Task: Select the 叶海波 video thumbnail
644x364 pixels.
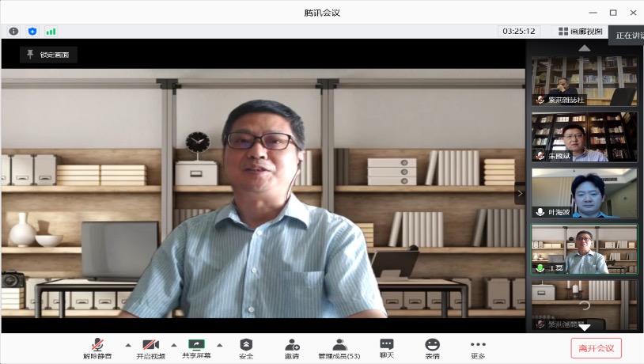Action: point(584,192)
